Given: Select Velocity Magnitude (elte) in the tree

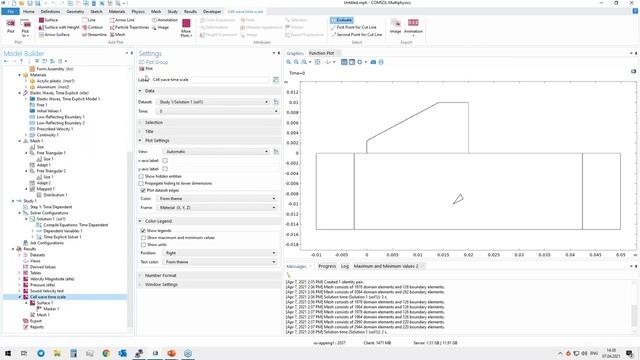Looking at the screenshot, I should click(52, 279).
